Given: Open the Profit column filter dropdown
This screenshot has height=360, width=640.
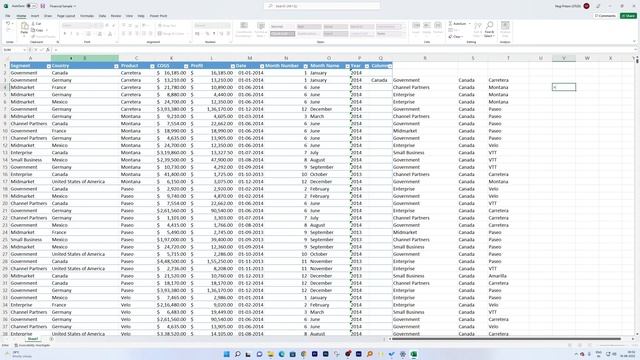Looking at the screenshot, I should pyautogui.click(x=232, y=66).
